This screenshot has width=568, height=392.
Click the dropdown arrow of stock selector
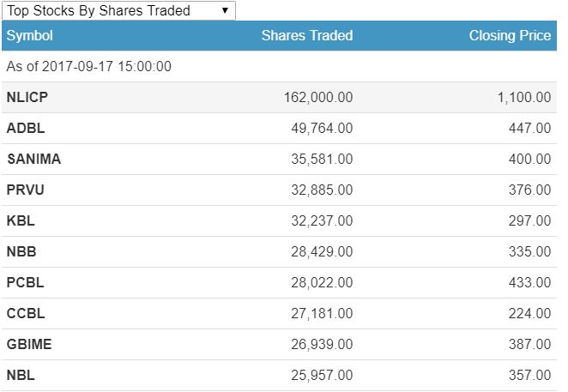coord(225,11)
